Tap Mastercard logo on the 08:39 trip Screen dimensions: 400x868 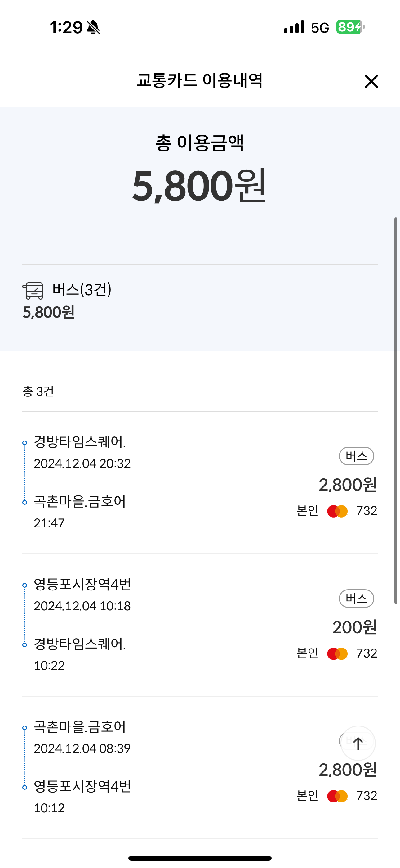pos(337,796)
